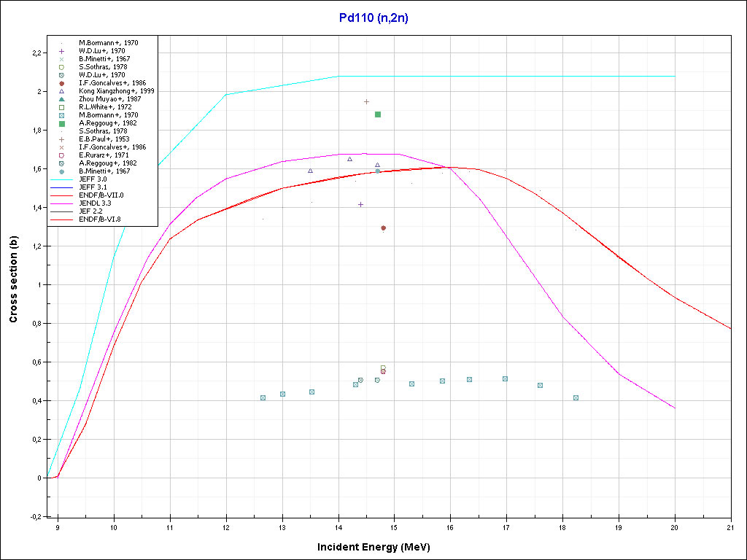This screenshot has height=560, width=747.
Task: Click the Incident Energy (MeV) axis label
Action: (379, 547)
